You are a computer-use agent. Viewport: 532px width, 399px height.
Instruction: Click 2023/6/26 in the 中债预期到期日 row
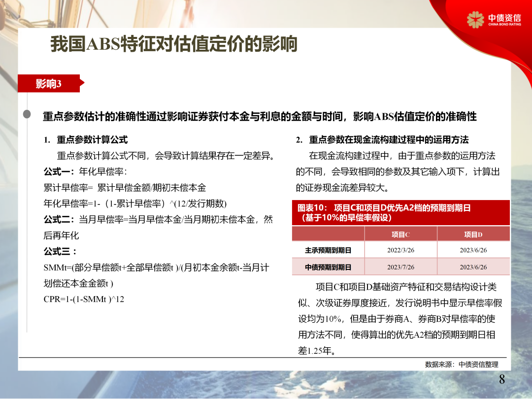473,267
